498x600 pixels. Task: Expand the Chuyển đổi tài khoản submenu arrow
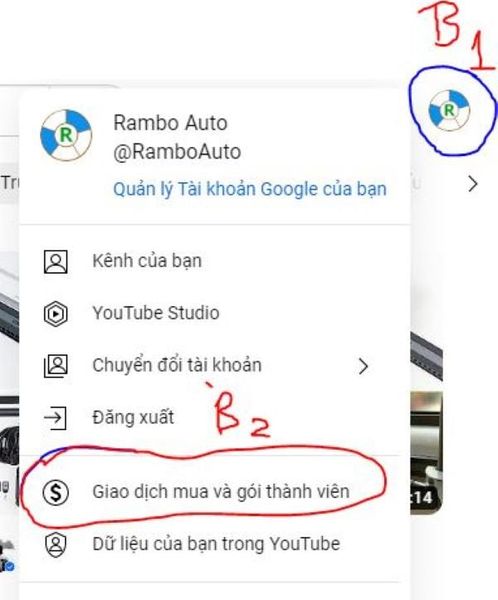pos(363,366)
